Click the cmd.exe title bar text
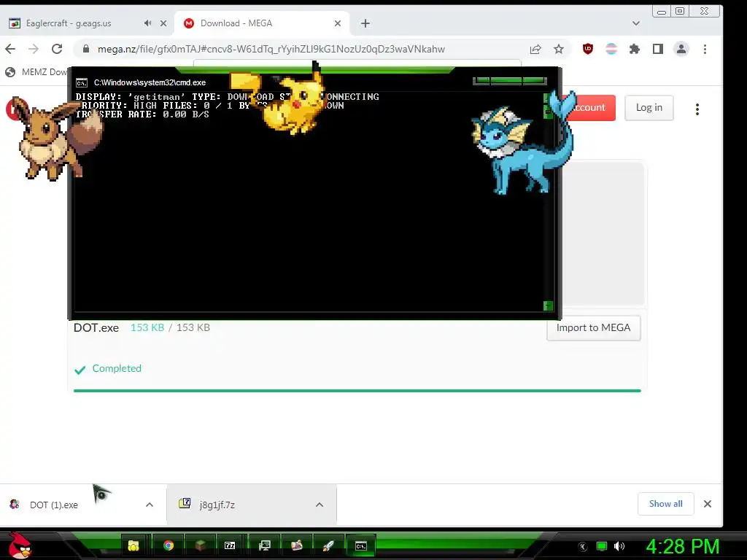Screen dimensions: 747x560 click(x=150, y=82)
